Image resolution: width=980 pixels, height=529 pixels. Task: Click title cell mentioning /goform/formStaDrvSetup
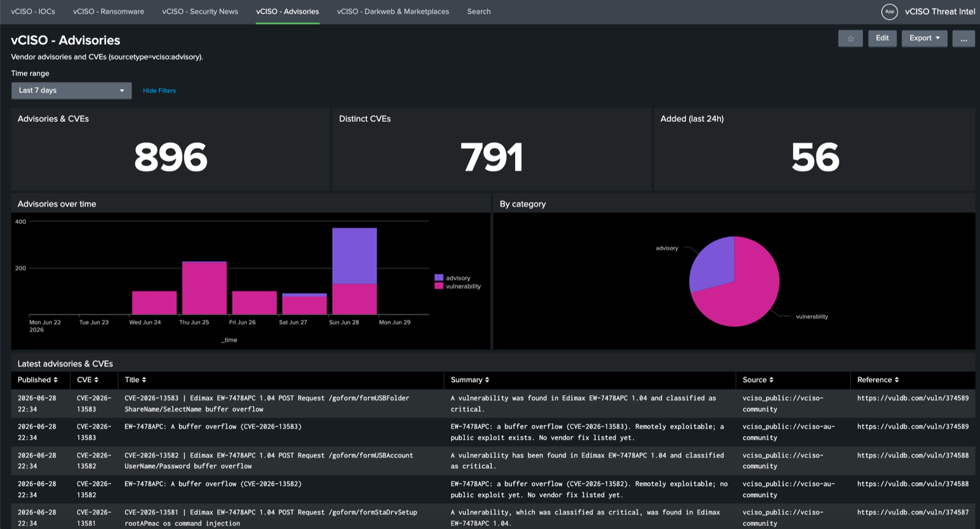271,518
